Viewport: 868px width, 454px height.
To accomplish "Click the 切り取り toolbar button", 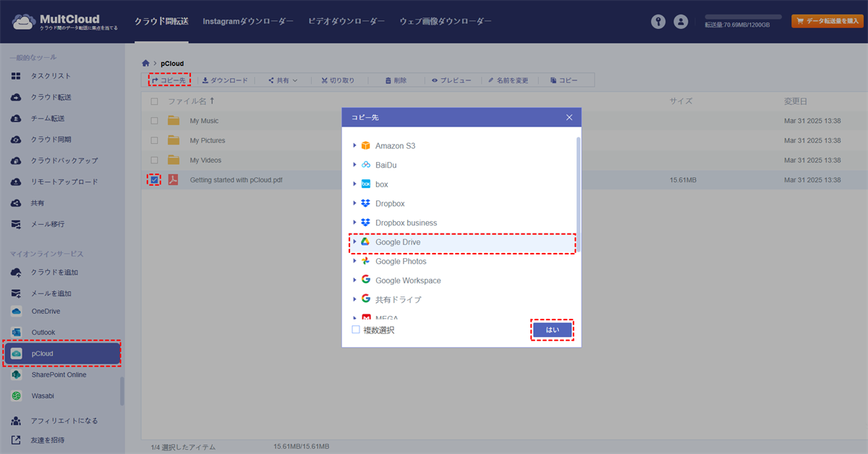I will point(338,80).
